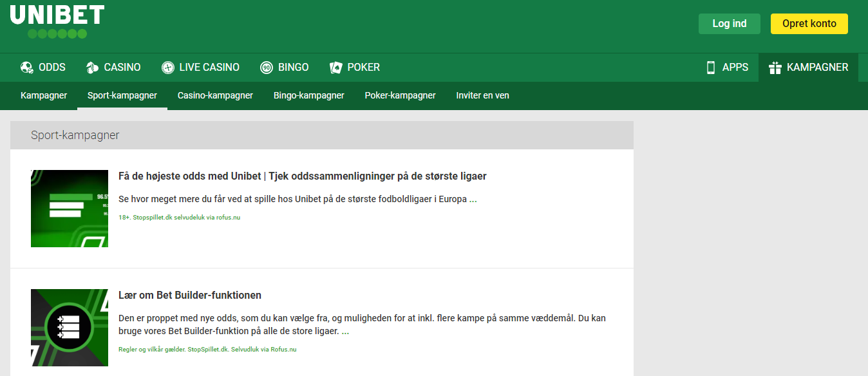Click the Poker cards icon
Viewport: 868px width, 376px height.
click(335, 68)
